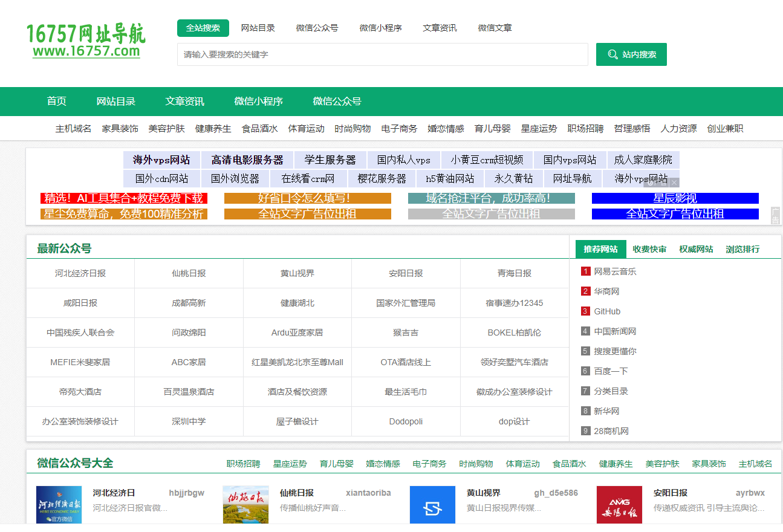This screenshot has width=783, height=532.
Task: Switch search scope to 文章资讯
Action: [440, 28]
